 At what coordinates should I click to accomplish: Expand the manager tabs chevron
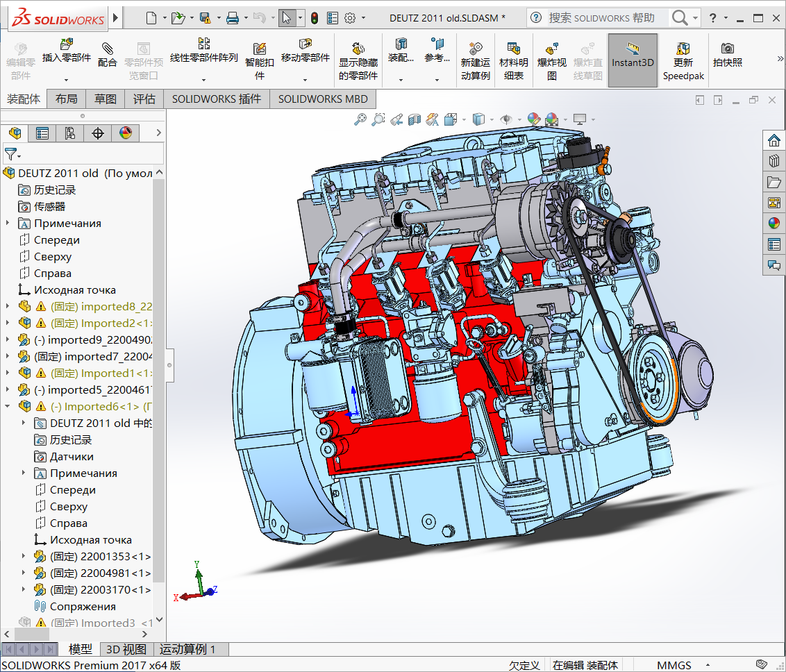pyautogui.click(x=158, y=133)
